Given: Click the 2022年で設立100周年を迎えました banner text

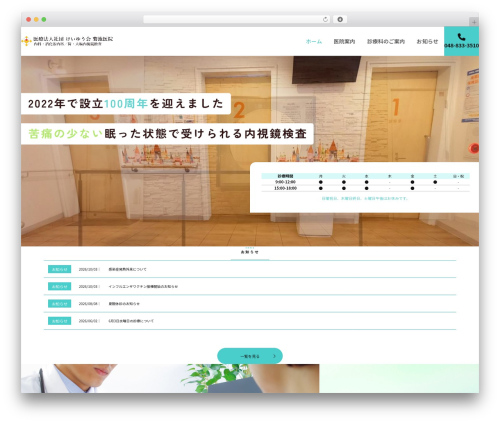Looking at the screenshot, I should point(126,104).
